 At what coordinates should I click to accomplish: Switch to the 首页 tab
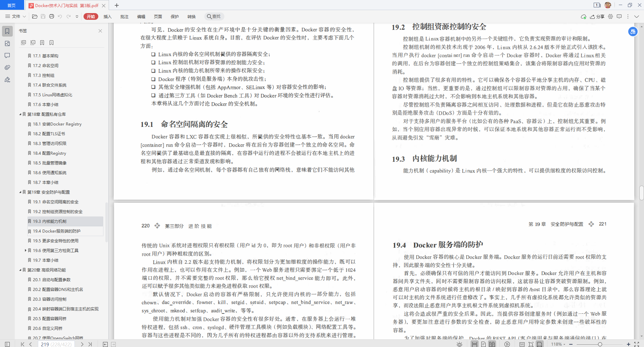pyautogui.click(x=12, y=5)
